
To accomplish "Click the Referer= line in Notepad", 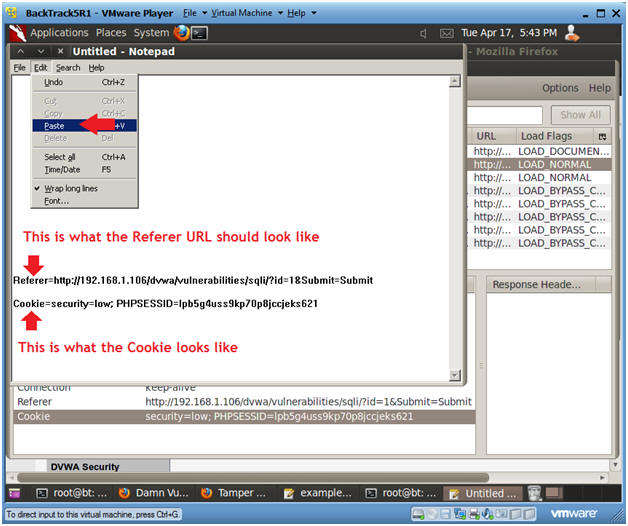I will [x=193, y=280].
